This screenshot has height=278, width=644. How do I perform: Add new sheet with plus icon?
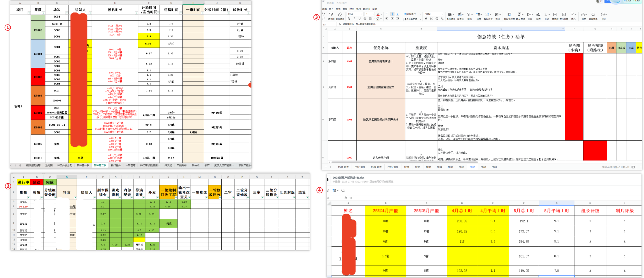[331, 167]
